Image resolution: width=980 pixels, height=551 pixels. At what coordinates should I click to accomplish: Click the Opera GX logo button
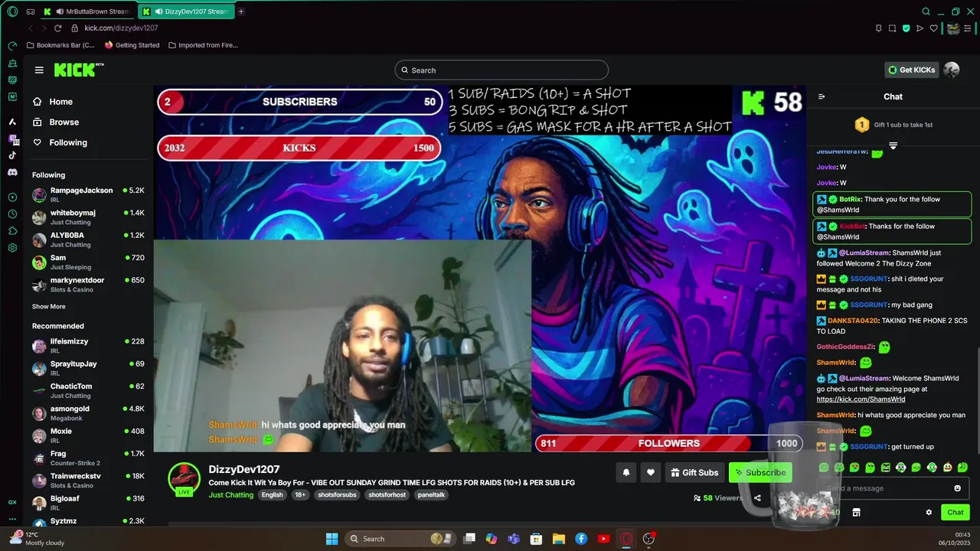click(x=12, y=11)
